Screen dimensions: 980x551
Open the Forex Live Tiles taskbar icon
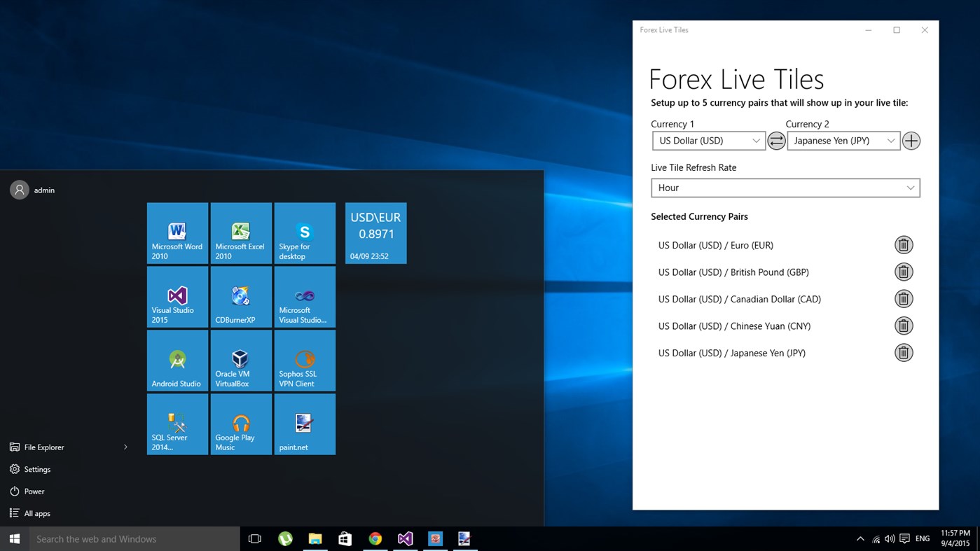435,539
